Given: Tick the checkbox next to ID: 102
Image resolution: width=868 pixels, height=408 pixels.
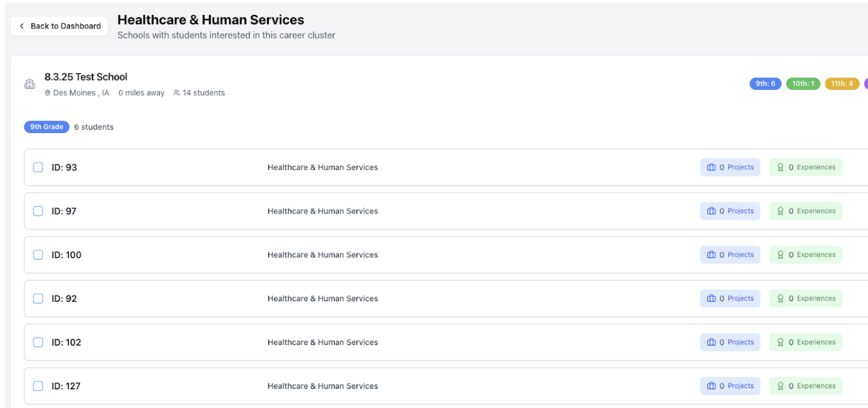Looking at the screenshot, I should [x=38, y=342].
